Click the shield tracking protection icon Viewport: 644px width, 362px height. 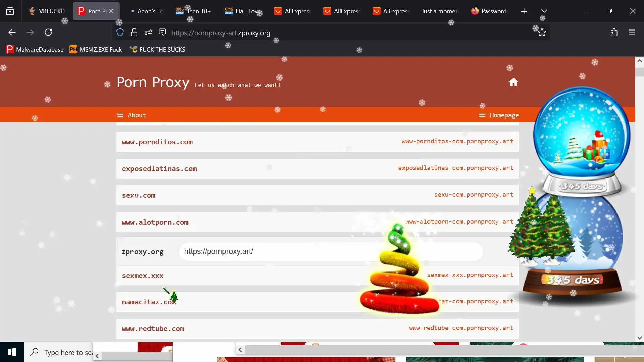pyautogui.click(x=120, y=33)
